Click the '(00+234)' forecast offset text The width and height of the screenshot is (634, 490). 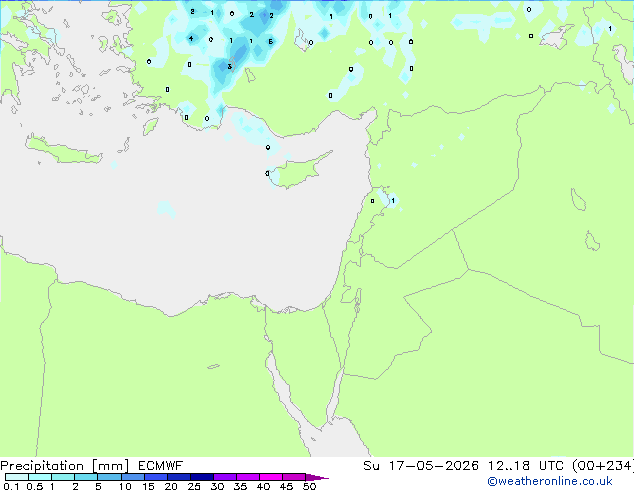point(603,466)
